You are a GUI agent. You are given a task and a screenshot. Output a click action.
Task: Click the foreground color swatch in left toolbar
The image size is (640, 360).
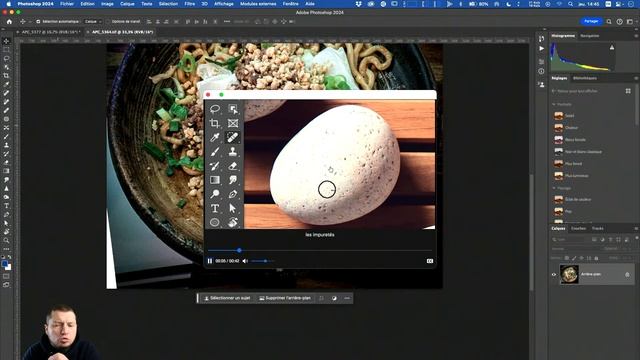(4, 264)
